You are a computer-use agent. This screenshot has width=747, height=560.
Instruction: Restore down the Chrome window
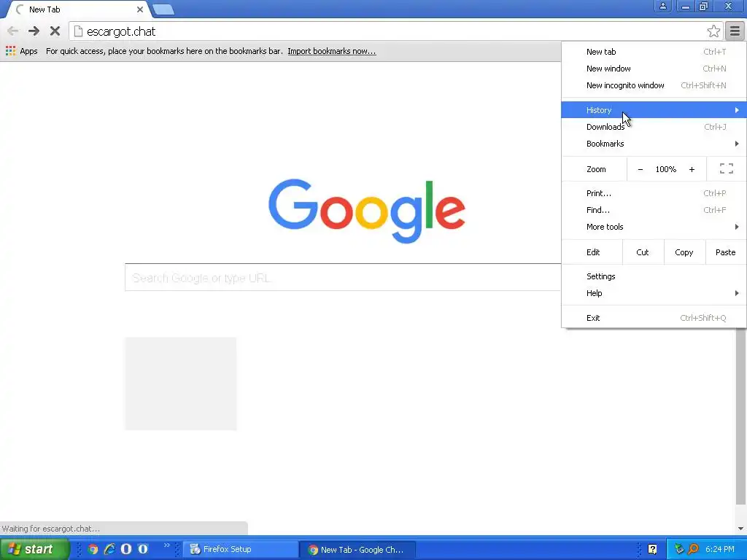(704, 6)
